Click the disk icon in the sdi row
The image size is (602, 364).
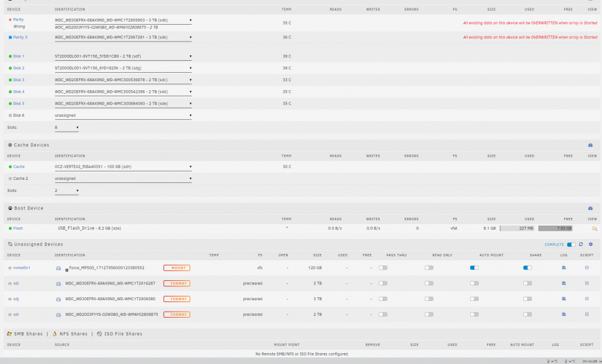pyautogui.click(x=58, y=283)
